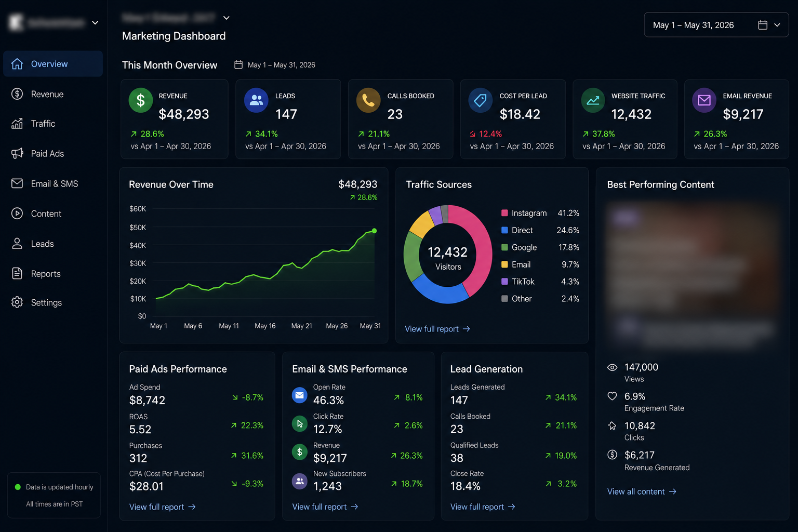
Task: Click the tag icon on Cost Per Lead card
Action: (481, 100)
